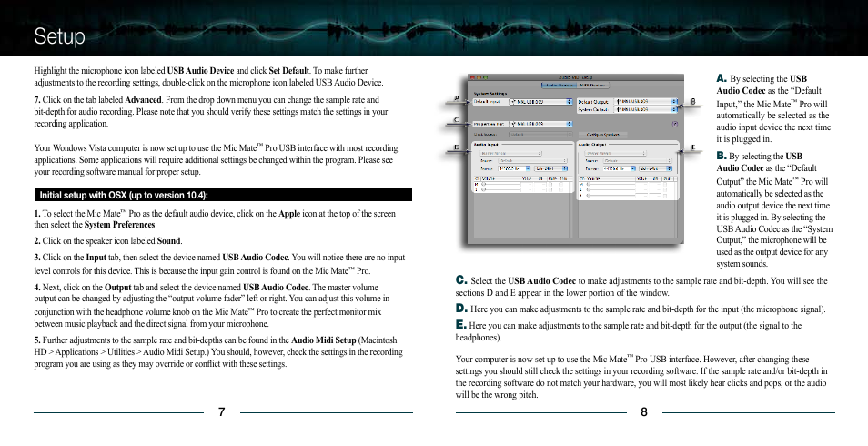The width and height of the screenshot is (868, 446).
Task: Zoom the Audio MIDI Setup window with green button
Action: (x=486, y=77)
